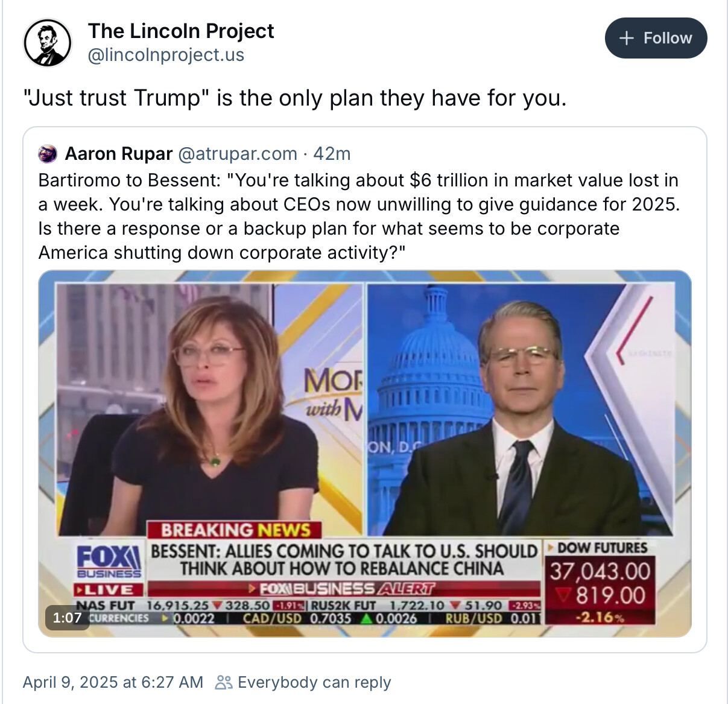Click The Lincoln Project avatar image
Image resolution: width=728 pixels, height=704 pixels.
(x=47, y=42)
